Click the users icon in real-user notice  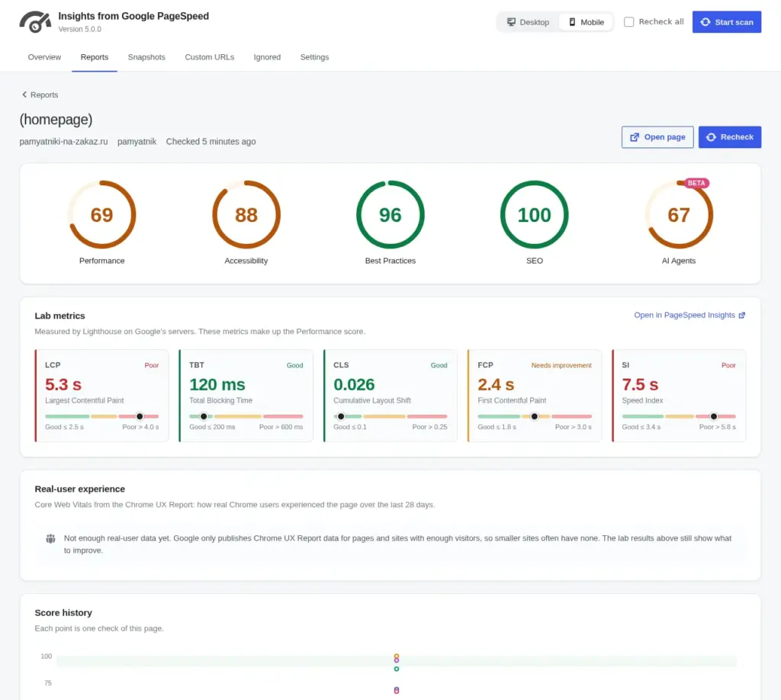(x=50, y=538)
